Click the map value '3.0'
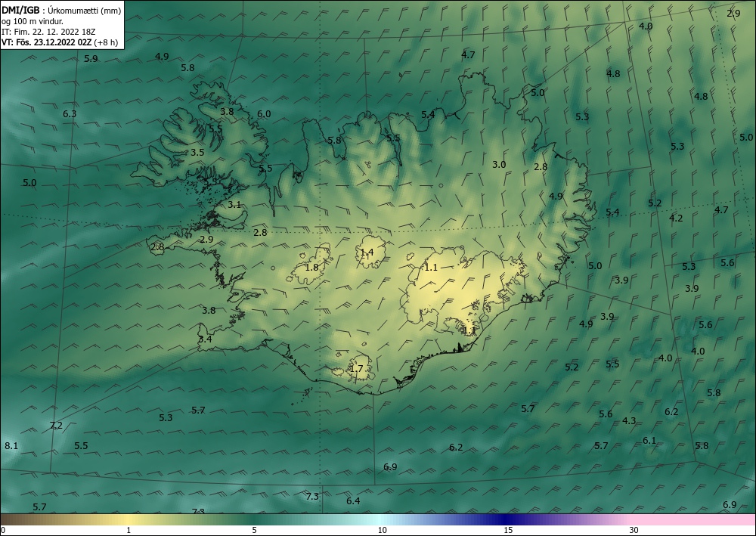Image resolution: width=756 pixels, height=536 pixels. click(499, 164)
